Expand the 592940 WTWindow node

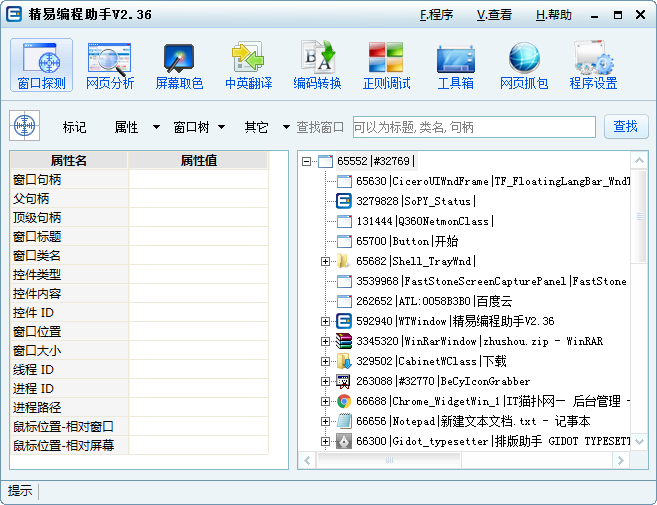pyautogui.click(x=325, y=321)
